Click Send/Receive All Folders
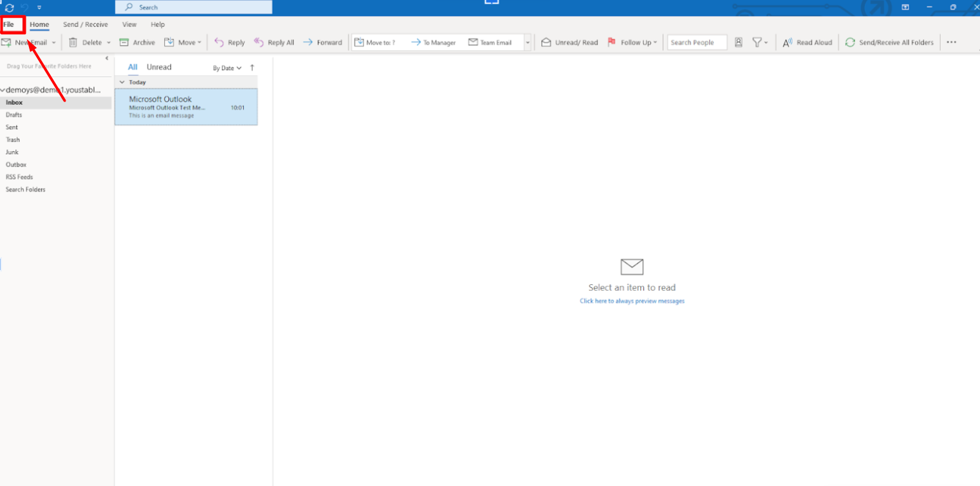 (889, 42)
